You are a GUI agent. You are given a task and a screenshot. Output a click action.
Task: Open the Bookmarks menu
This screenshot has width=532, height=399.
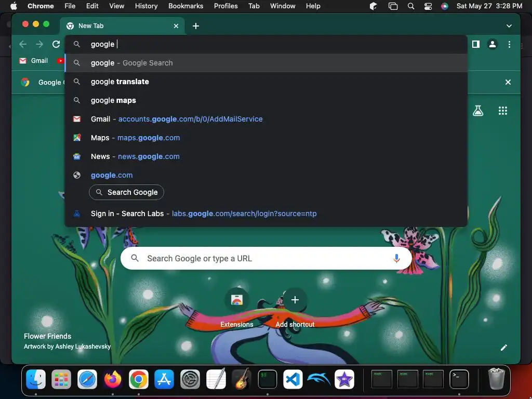tap(185, 6)
